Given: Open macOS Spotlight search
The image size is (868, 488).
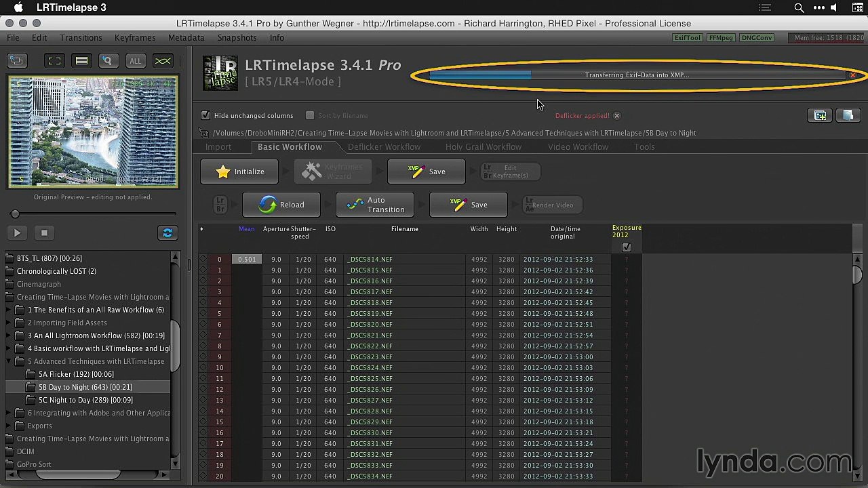Looking at the screenshot, I should (x=799, y=8).
